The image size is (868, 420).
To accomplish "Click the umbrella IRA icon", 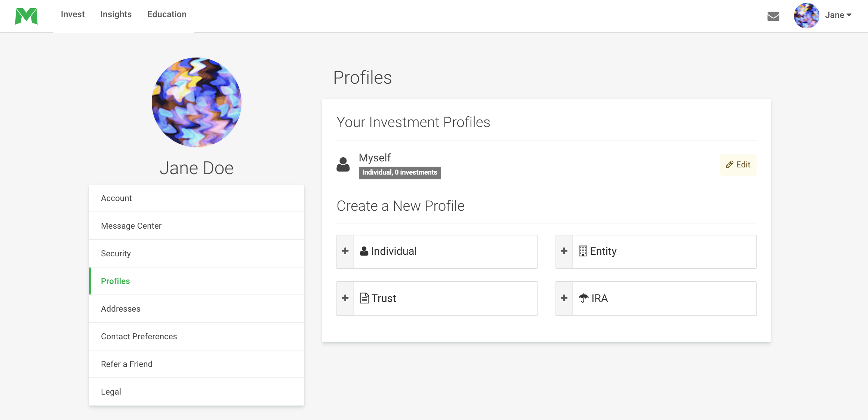I will pos(584,298).
